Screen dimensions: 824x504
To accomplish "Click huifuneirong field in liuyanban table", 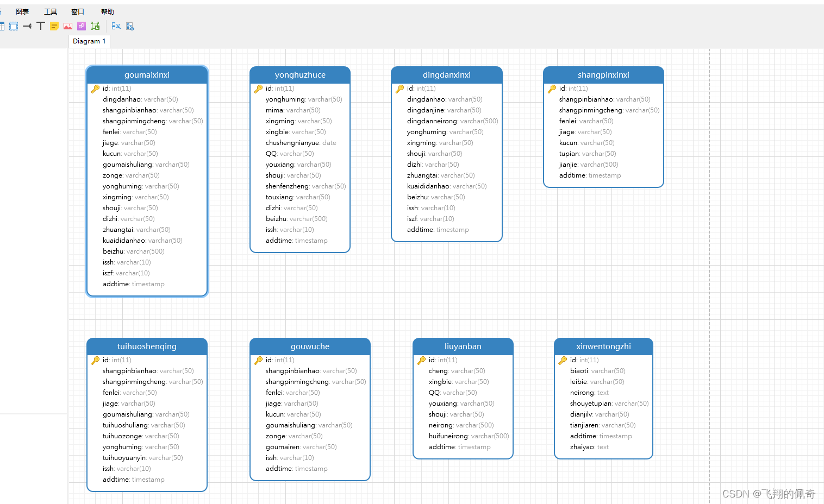I will click(469, 436).
